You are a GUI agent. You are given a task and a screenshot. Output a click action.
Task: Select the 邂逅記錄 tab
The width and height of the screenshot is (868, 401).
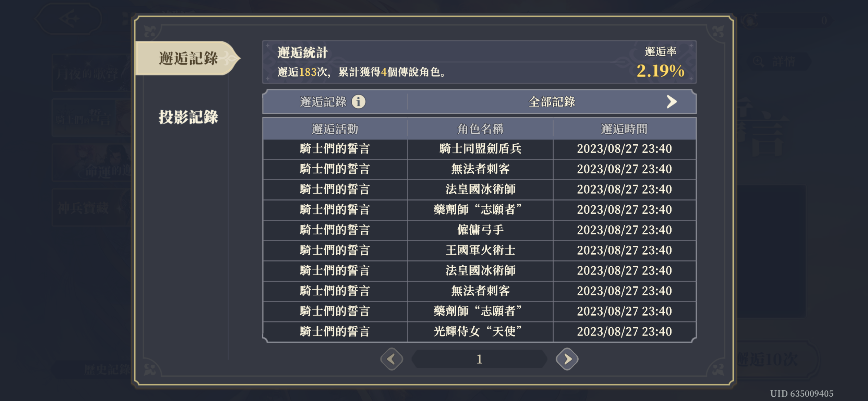188,58
